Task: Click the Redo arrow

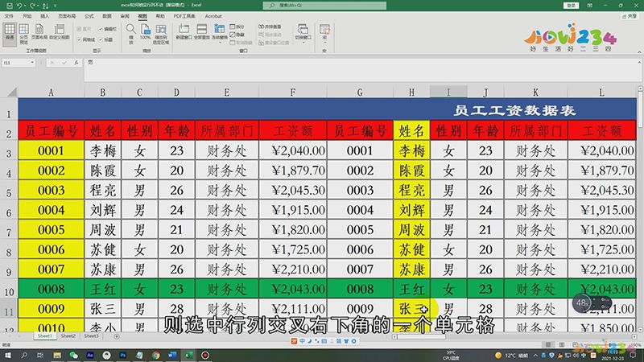Action: point(32,6)
